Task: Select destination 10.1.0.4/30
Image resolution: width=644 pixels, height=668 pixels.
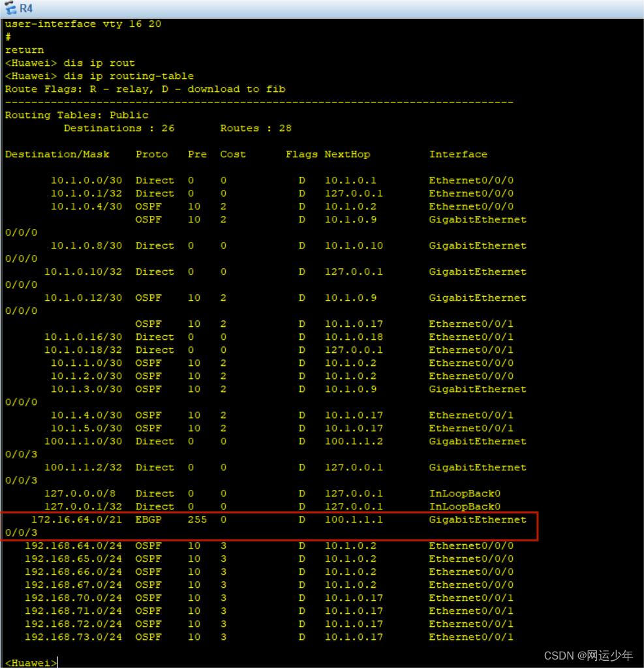Action: pos(87,207)
